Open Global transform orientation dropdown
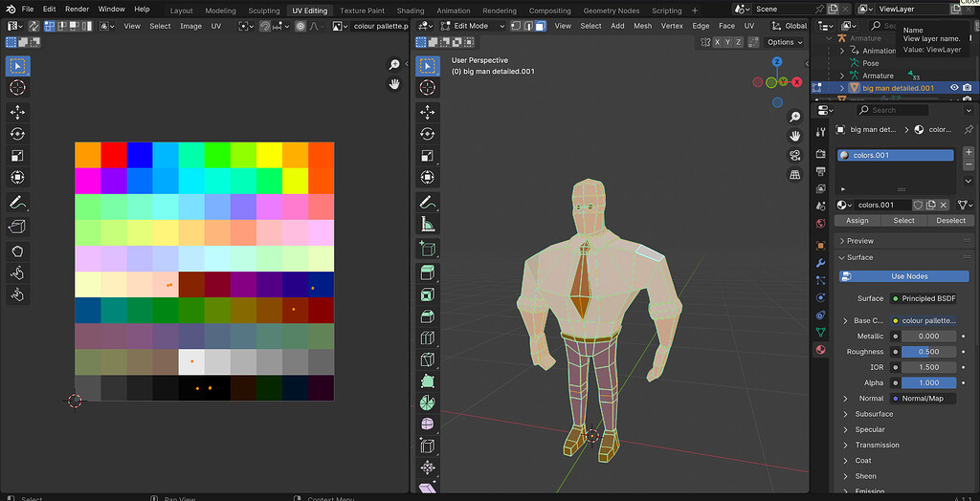This screenshot has width=980, height=501. coord(790,26)
